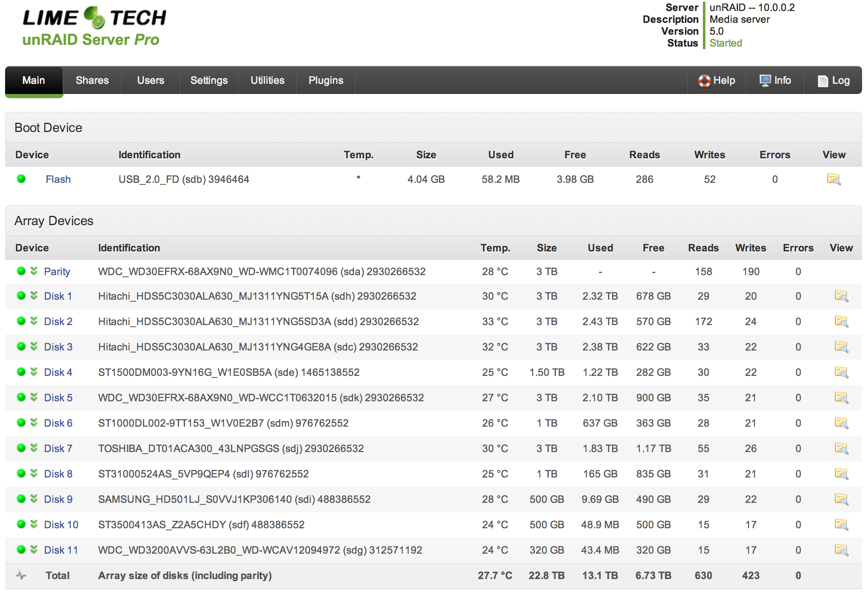Screen dimensions: 868x596
Task: Open the system Log
Action: click(833, 80)
